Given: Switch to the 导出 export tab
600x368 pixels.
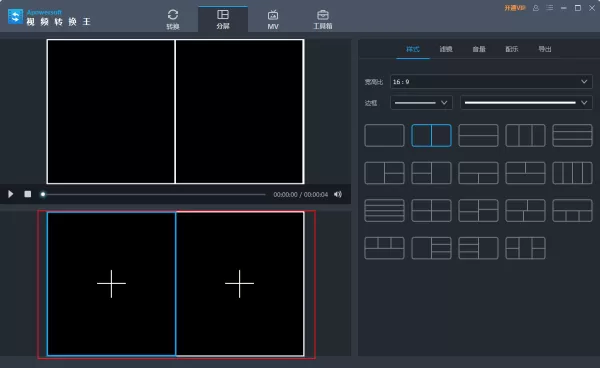Looking at the screenshot, I should (x=545, y=49).
